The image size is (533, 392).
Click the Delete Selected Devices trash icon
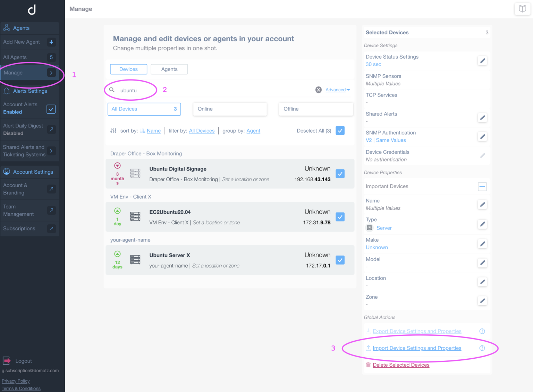[368, 365]
